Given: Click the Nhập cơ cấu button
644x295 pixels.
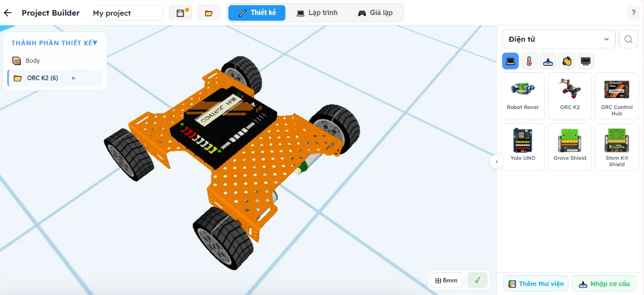Looking at the screenshot, I should pos(604,283).
